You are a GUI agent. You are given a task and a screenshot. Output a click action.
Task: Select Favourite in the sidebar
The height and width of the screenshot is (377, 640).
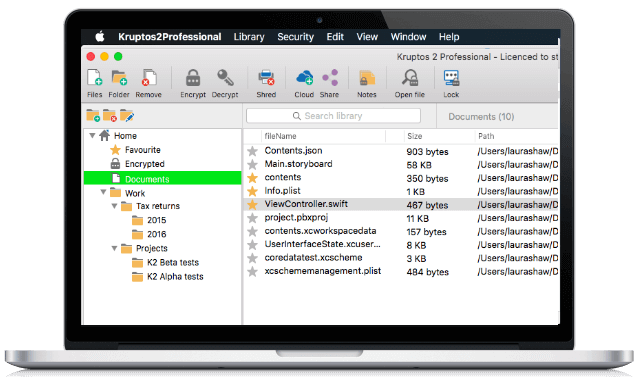pyautogui.click(x=142, y=150)
